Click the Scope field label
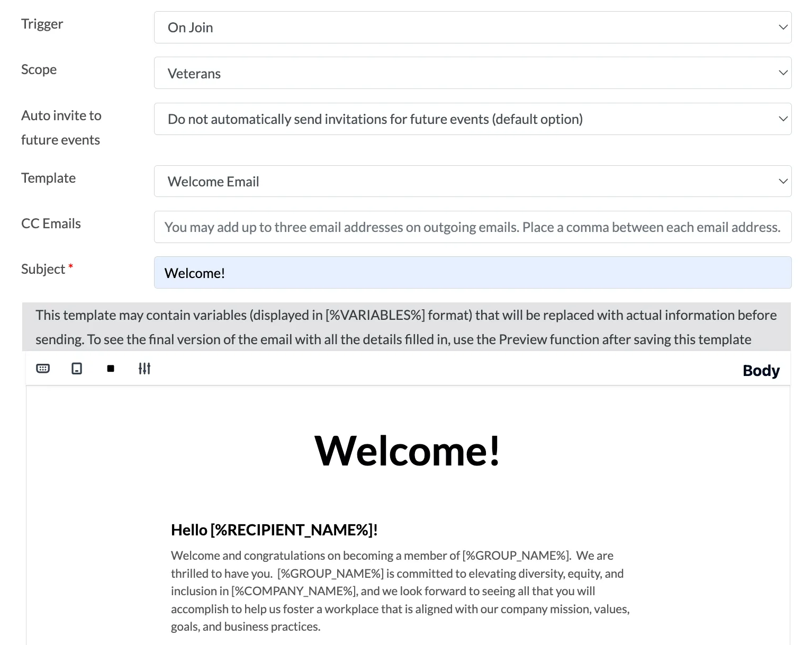 click(x=39, y=69)
